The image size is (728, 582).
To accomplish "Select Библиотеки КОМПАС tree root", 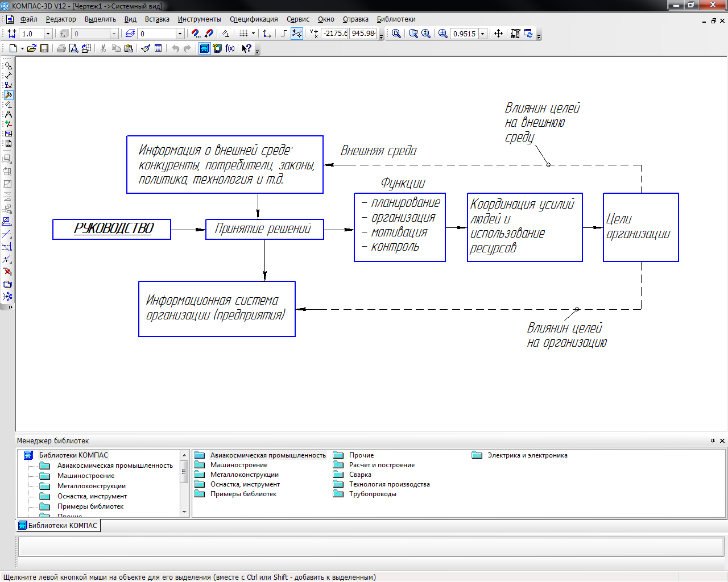I will click(73, 455).
